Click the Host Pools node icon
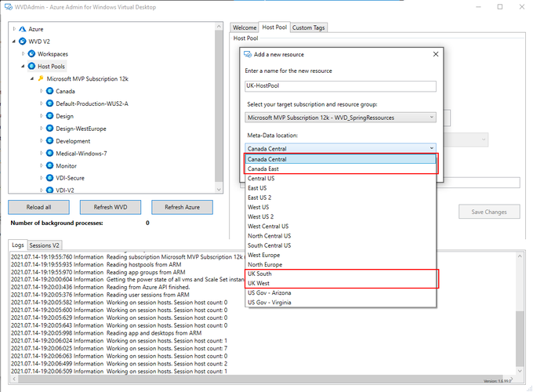The height and width of the screenshot is (392, 533). click(31, 66)
